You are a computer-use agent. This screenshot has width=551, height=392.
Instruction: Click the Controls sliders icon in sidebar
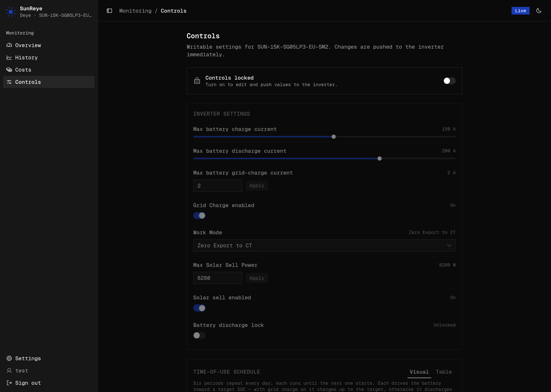pyautogui.click(x=9, y=82)
